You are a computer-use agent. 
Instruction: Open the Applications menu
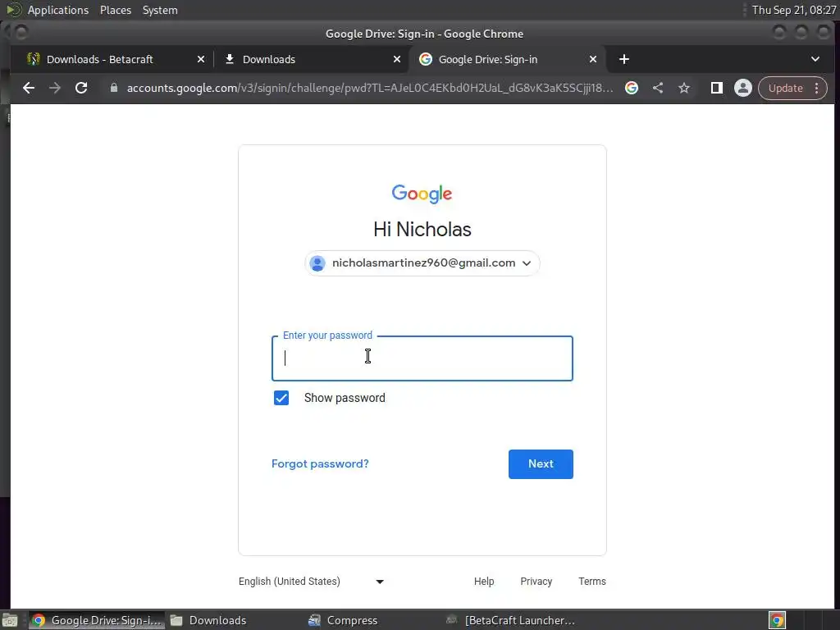58,10
